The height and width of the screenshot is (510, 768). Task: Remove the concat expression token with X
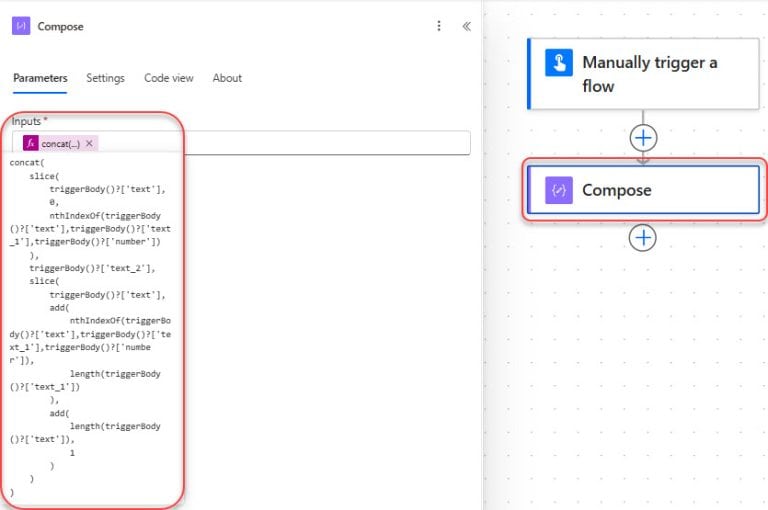[x=90, y=144]
